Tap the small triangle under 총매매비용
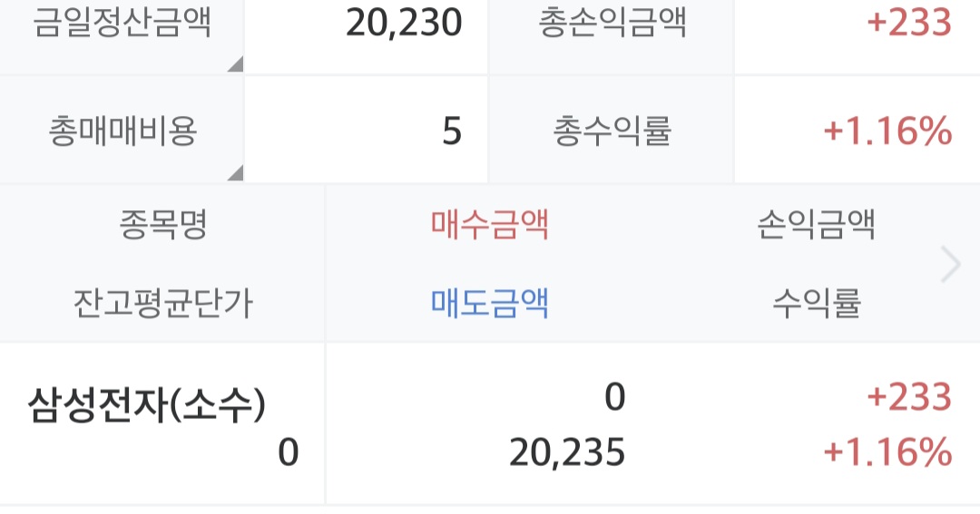 235,172
